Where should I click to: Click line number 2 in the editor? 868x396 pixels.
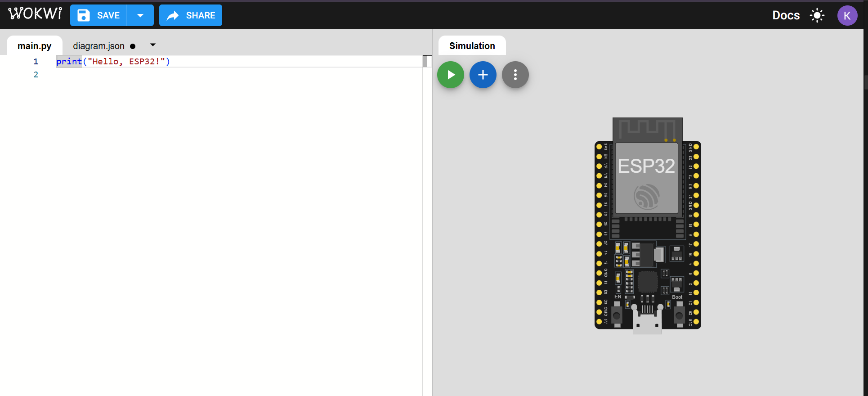click(36, 75)
